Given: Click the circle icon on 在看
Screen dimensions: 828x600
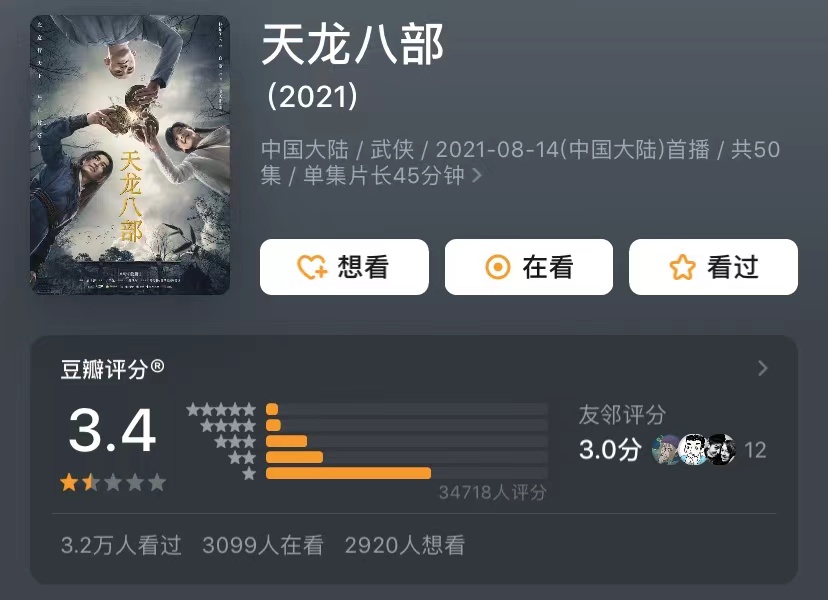Looking at the screenshot, I should coord(497,267).
